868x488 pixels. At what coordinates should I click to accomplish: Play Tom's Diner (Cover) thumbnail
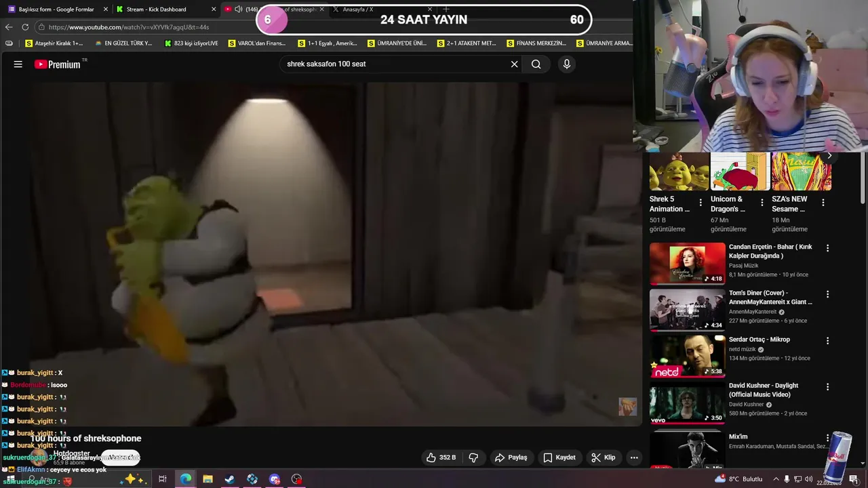[687, 309]
